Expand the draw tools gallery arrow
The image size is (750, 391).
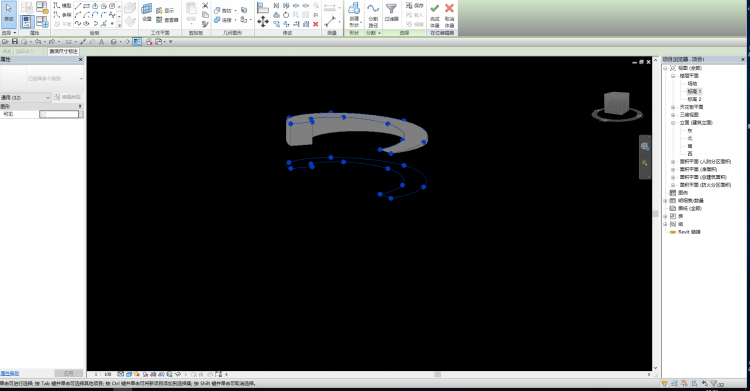[x=119, y=25]
